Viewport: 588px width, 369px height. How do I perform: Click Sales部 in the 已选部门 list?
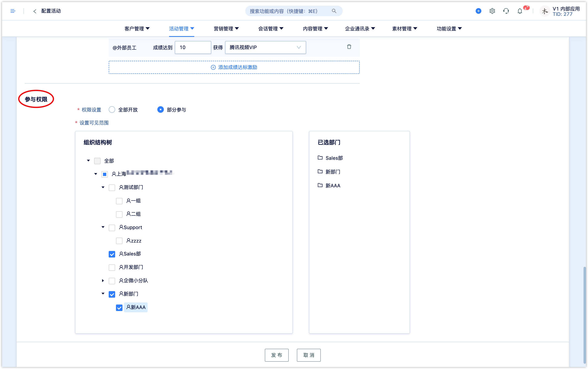(x=334, y=158)
